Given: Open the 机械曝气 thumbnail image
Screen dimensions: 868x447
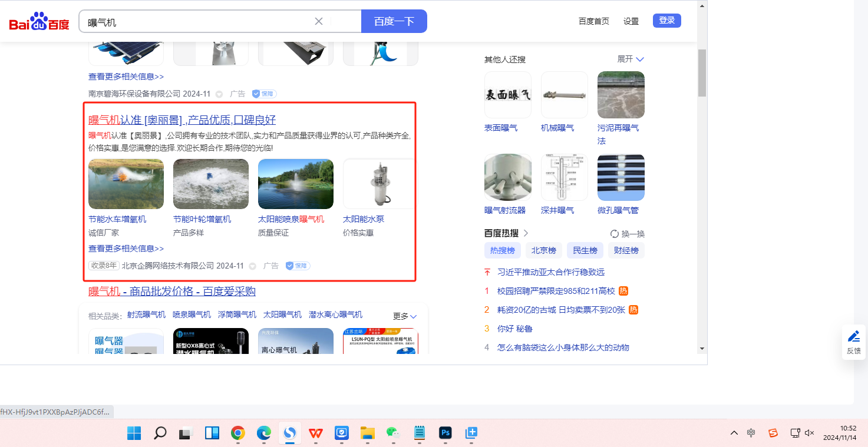Looking at the screenshot, I should click(565, 95).
